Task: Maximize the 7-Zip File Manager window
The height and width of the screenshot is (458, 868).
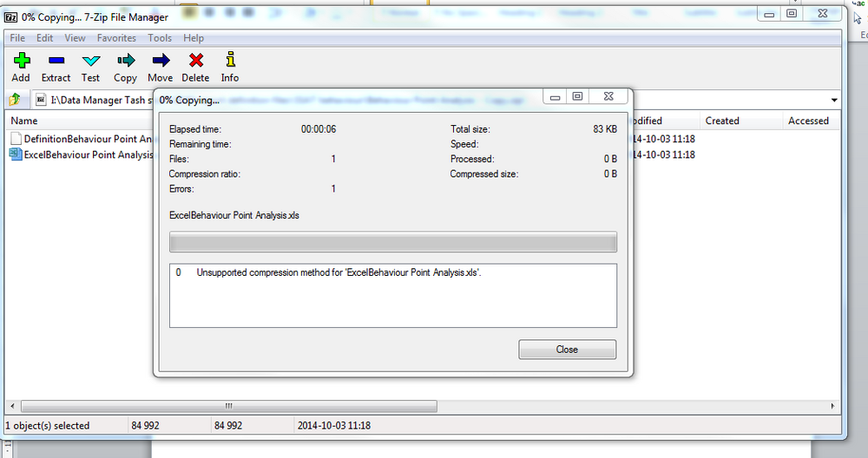Action: (792, 13)
